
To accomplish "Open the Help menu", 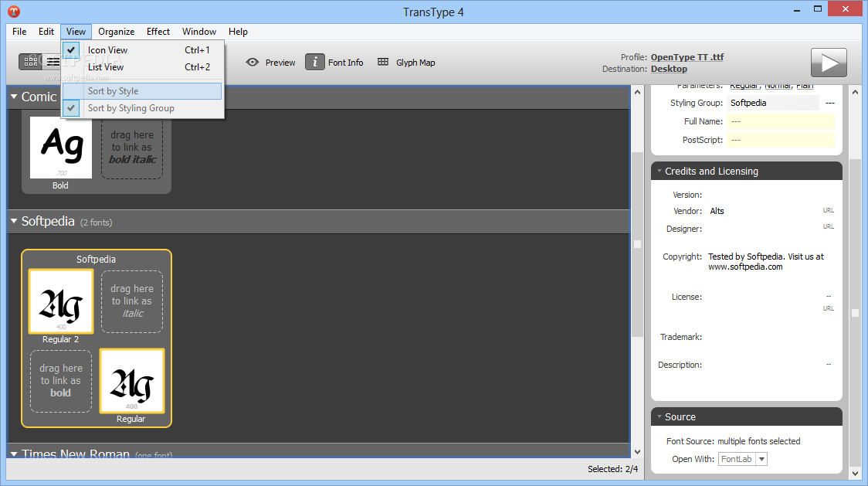I will point(238,32).
